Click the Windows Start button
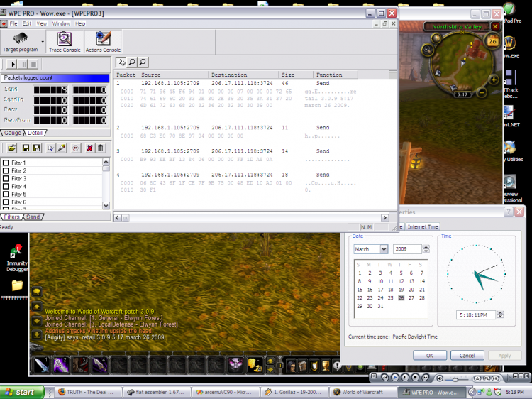Image resolution: width=532 pixels, height=399 pixels. pyautogui.click(x=21, y=392)
